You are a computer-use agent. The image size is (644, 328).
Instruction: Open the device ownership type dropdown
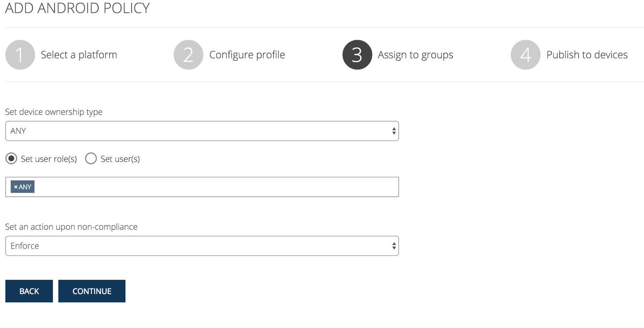201,131
